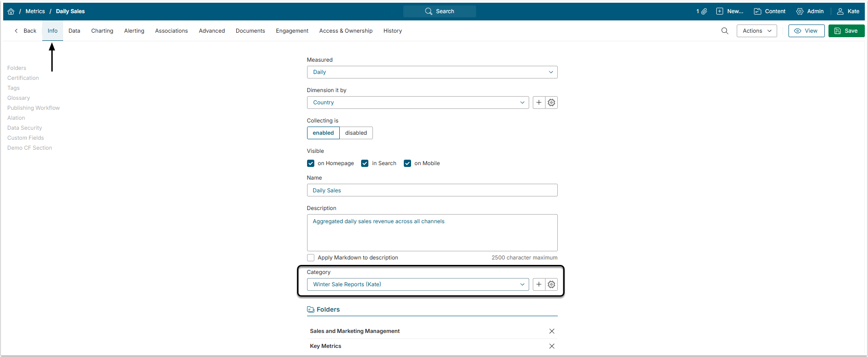Open the Category dropdown list
Screen dimensions: 868x357
click(x=417, y=284)
